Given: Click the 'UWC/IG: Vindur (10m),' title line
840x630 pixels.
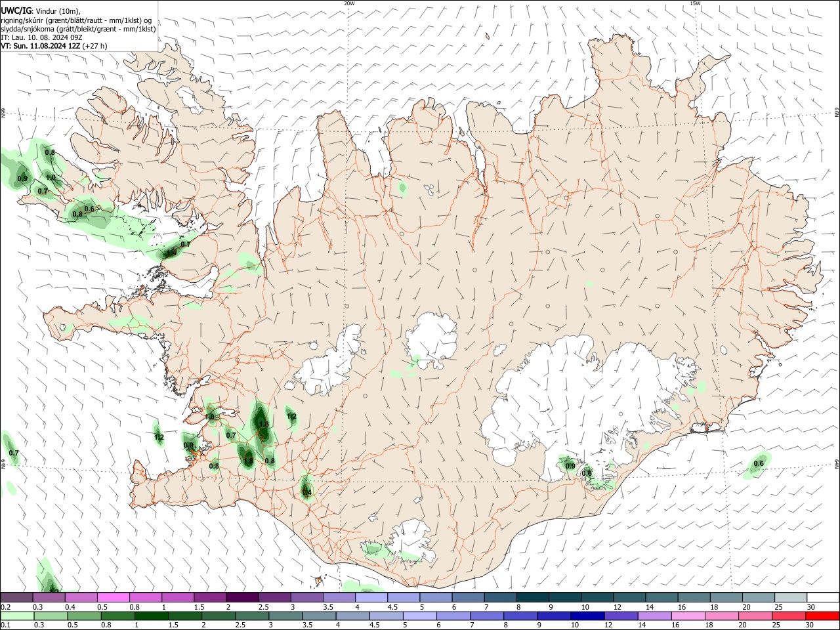Looking at the screenshot, I should [41, 10].
